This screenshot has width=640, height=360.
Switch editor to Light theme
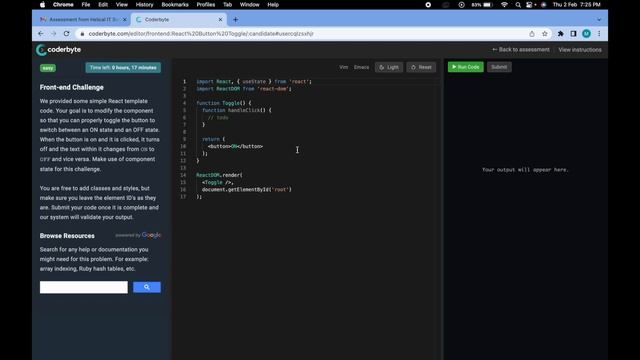pos(389,67)
